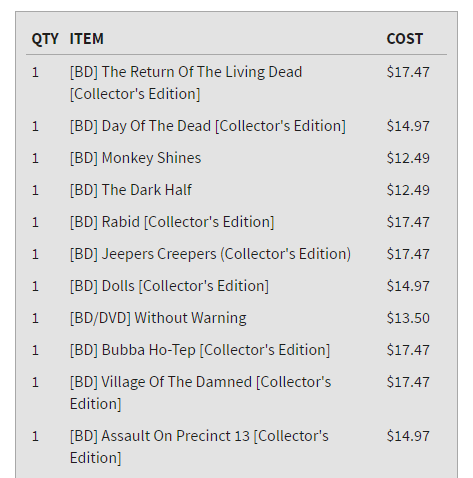Click the QTY column header
This screenshot has height=478, width=473.
(45, 39)
